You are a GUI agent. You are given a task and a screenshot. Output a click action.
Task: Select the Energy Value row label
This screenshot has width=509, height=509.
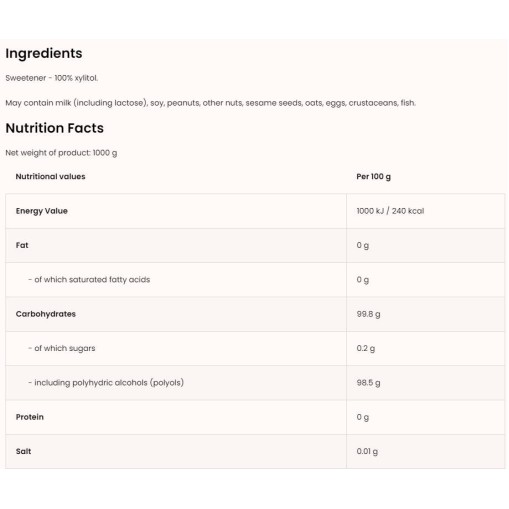(42, 211)
